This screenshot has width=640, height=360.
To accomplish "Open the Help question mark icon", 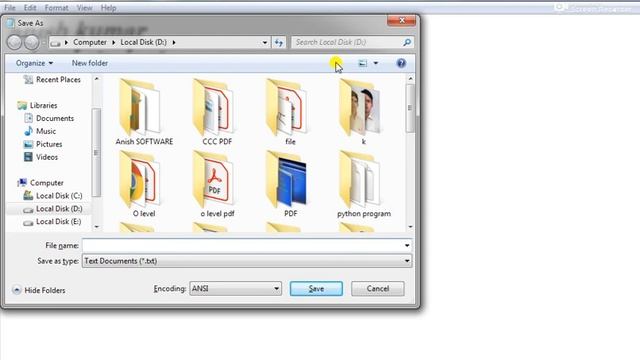I will point(401,63).
